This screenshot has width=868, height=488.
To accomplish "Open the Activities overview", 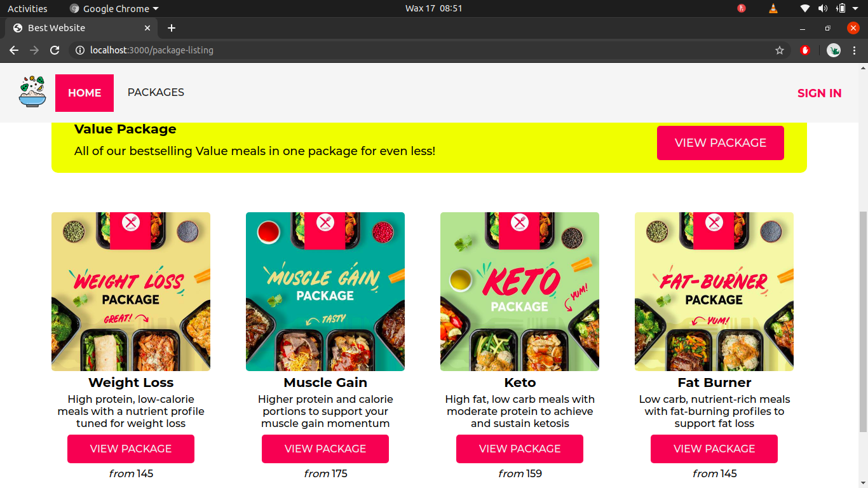I will tap(27, 8).
